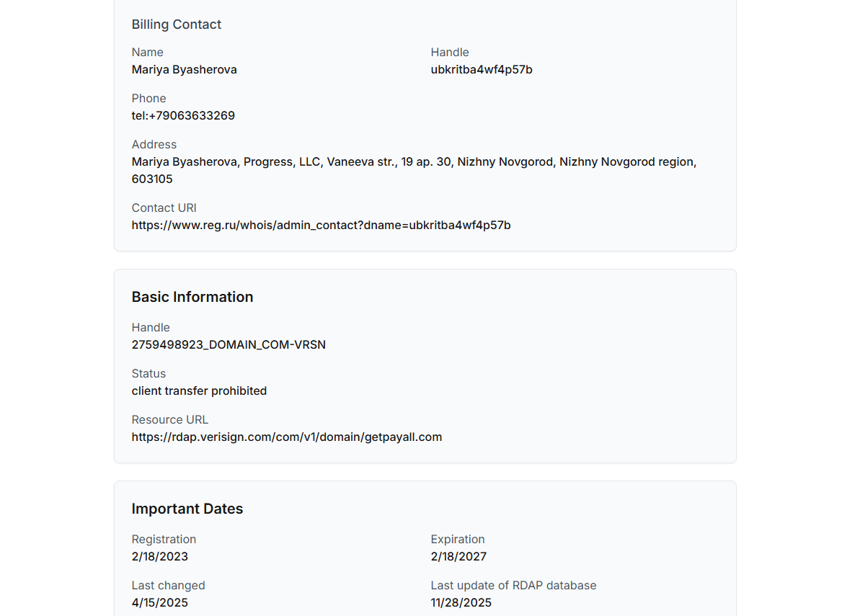Screen dimensions: 860x616
Task: Click the registration date 2/18/2023
Action: point(159,557)
